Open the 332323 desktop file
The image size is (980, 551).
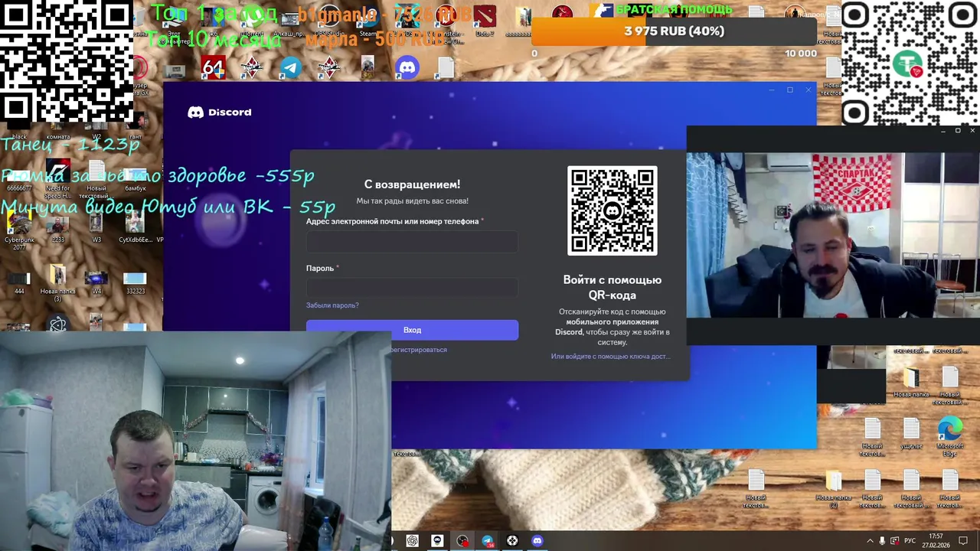(135, 282)
